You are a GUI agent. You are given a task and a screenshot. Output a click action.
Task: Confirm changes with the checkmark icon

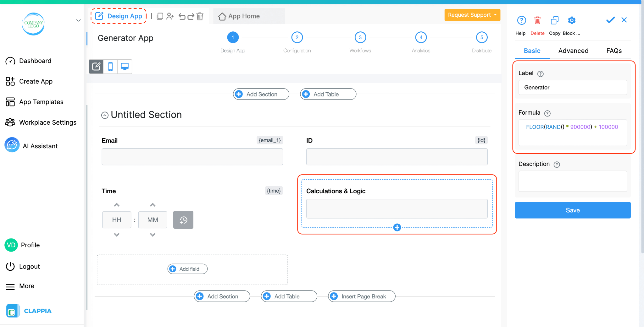point(610,20)
